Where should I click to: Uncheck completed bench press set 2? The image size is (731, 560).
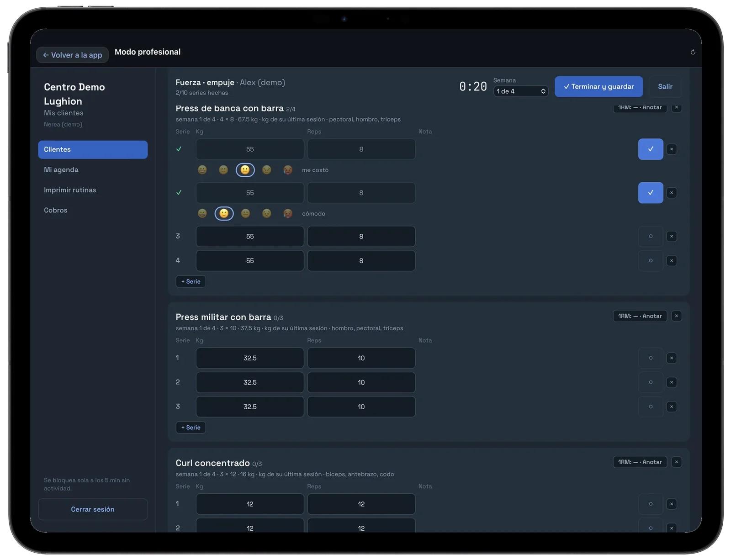651,193
